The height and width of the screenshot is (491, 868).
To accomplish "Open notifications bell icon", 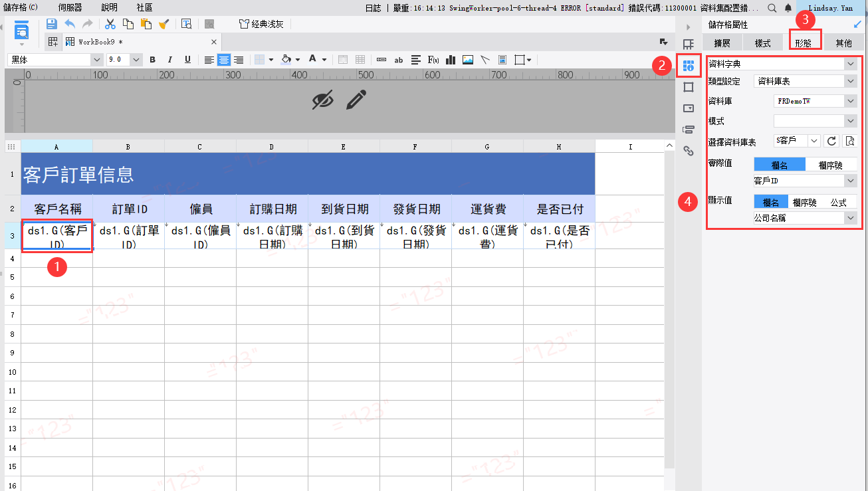I will tap(788, 7).
